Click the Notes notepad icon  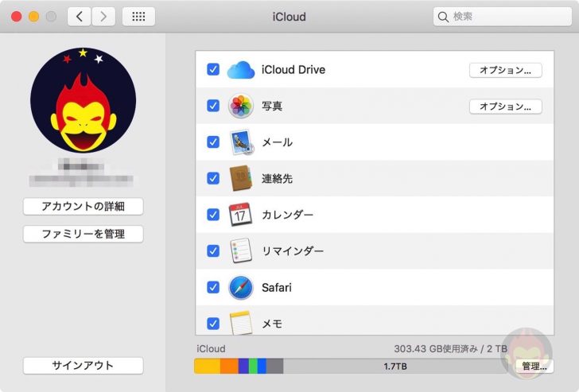(241, 323)
